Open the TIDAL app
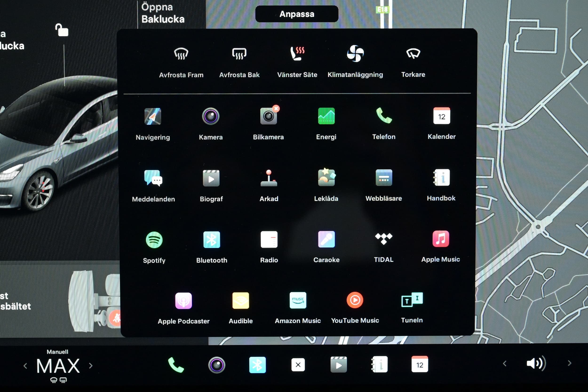Viewport: 588px width, 392px height. coord(384,239)
